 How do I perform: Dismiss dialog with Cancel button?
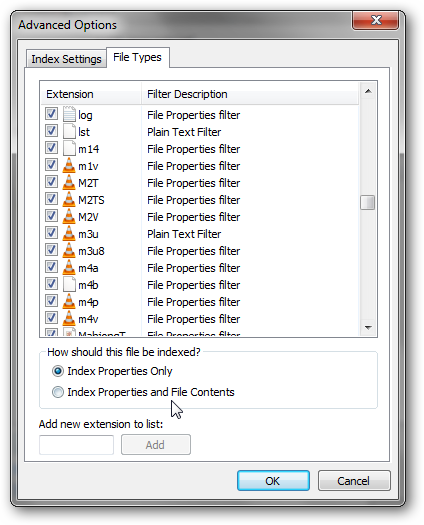click(x=354, y=481)
